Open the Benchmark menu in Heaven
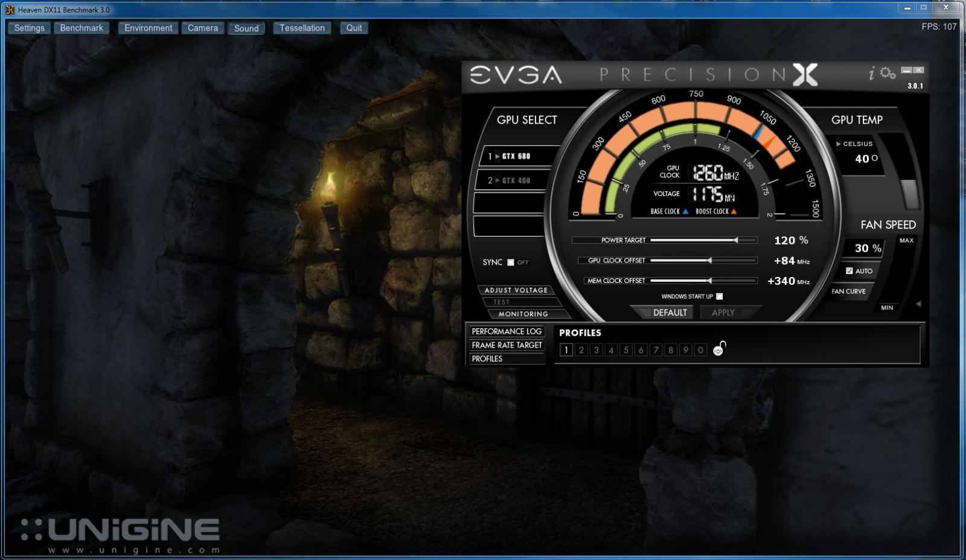Image resolution: width=966 pixels, height=560 pixels. [82, 28]
